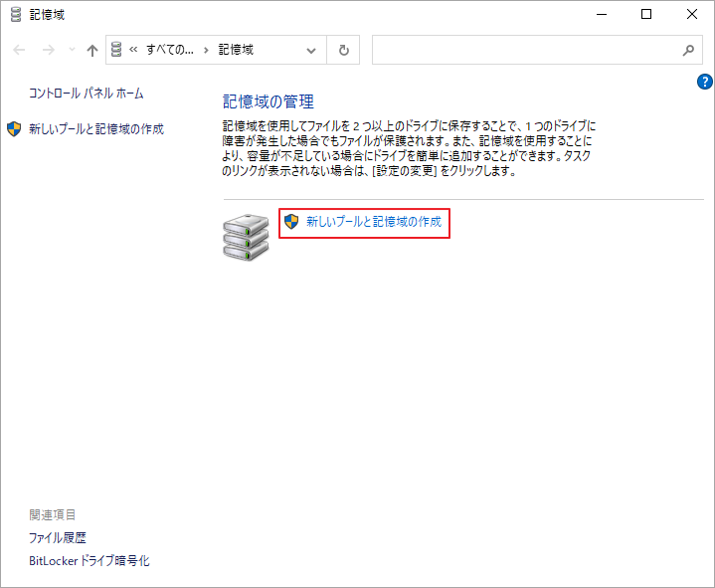Click the storage icon in address bar
The height and width of the screenshot is (588, 715).
pos(117,50)
